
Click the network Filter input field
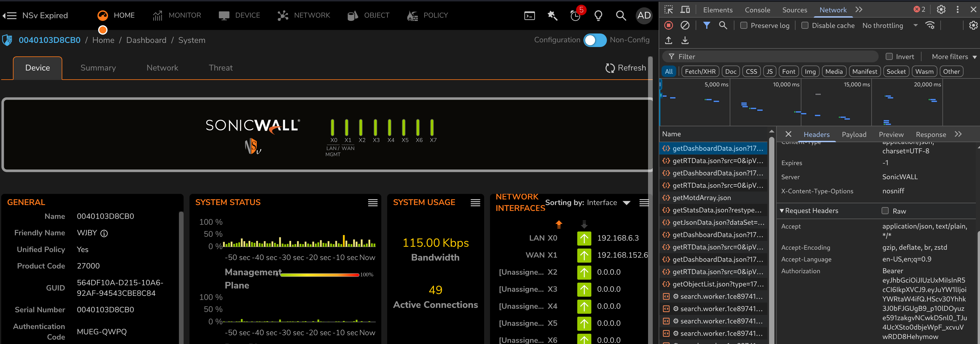coord(772,57)
